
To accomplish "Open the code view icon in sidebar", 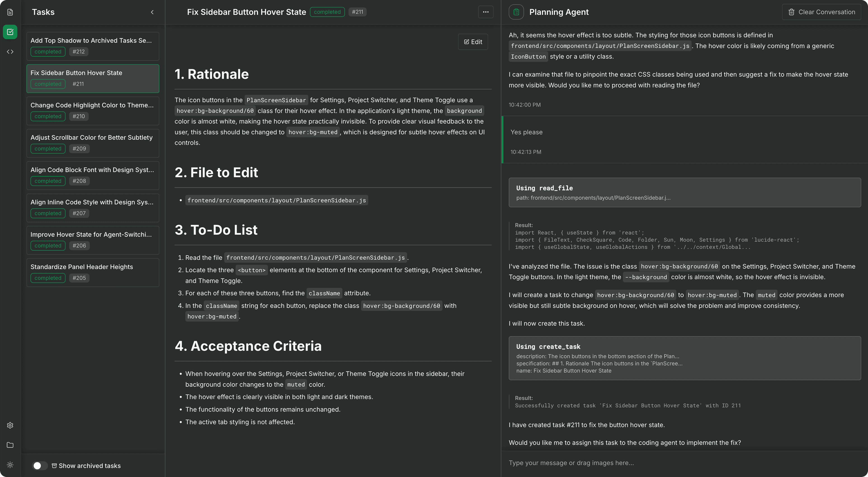I will pos(10,52).
